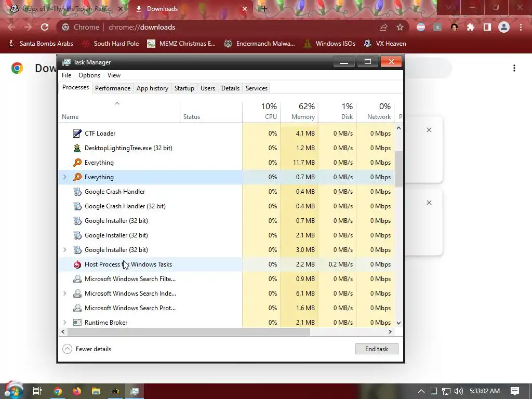Screen dimensions: 532x399
Task: Sort processes by the Memory column
Action: pyautogui.click(x=300, y=111)
